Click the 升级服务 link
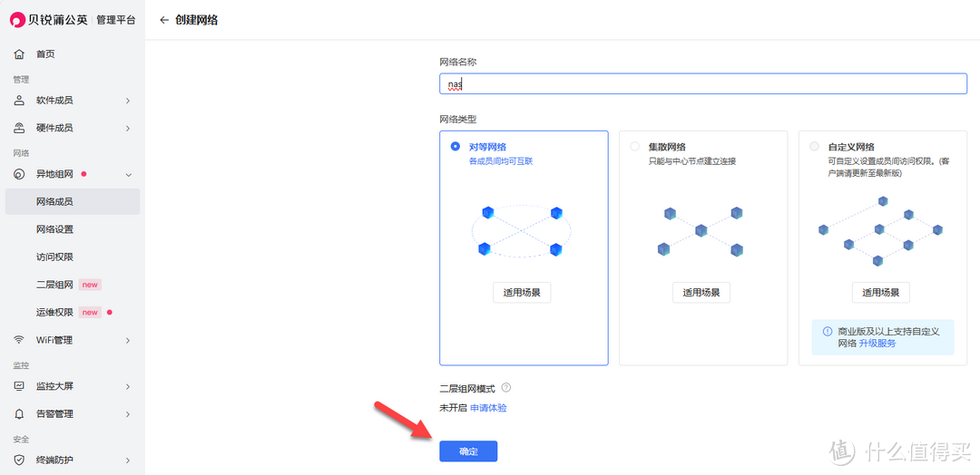The width and height of the screenshot is (980, 475). tap(877, 344)
